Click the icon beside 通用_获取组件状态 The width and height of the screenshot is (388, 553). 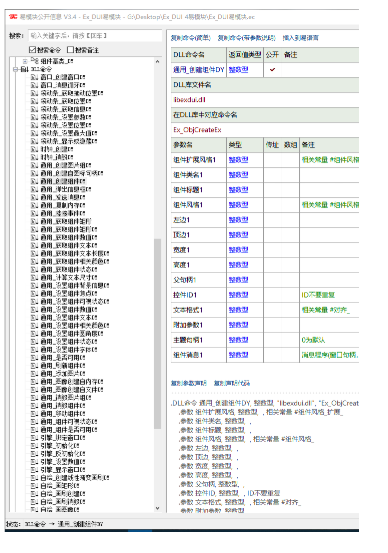[x=34, y=269]
